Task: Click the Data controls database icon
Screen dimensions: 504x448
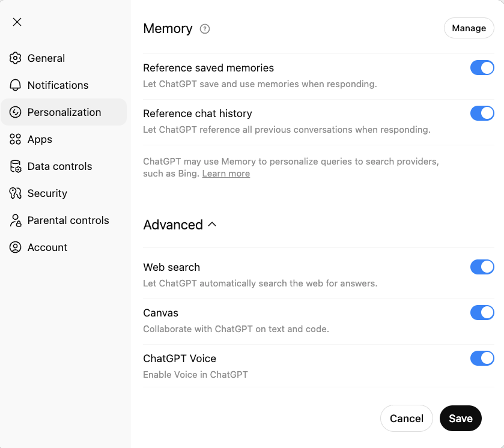Action: coord(16,166)
